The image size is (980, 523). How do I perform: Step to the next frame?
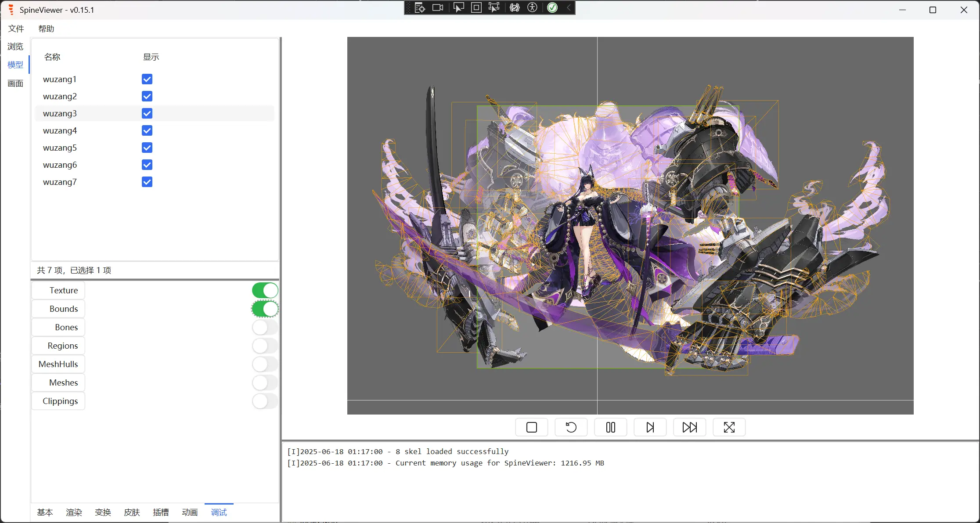(x=650, y=427)
